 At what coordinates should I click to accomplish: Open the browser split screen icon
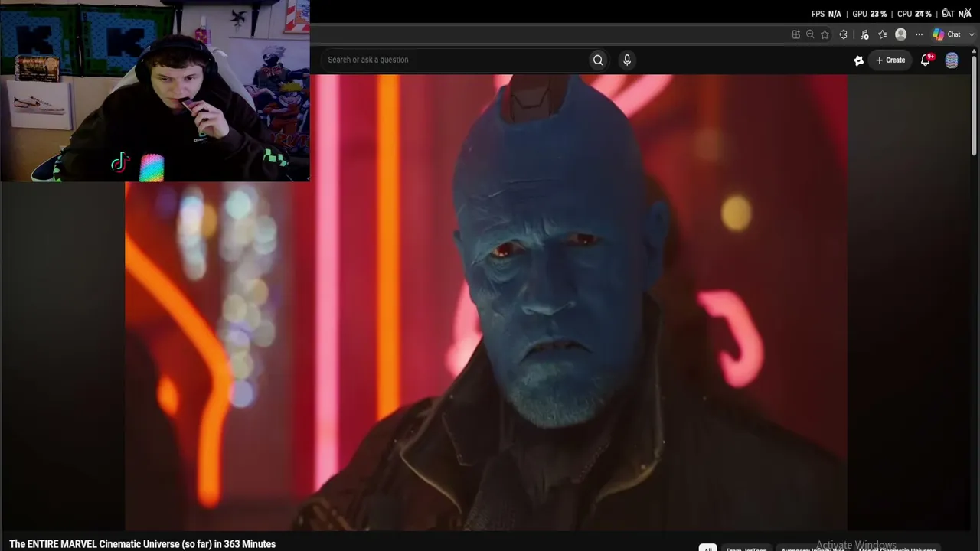[796, 34]
